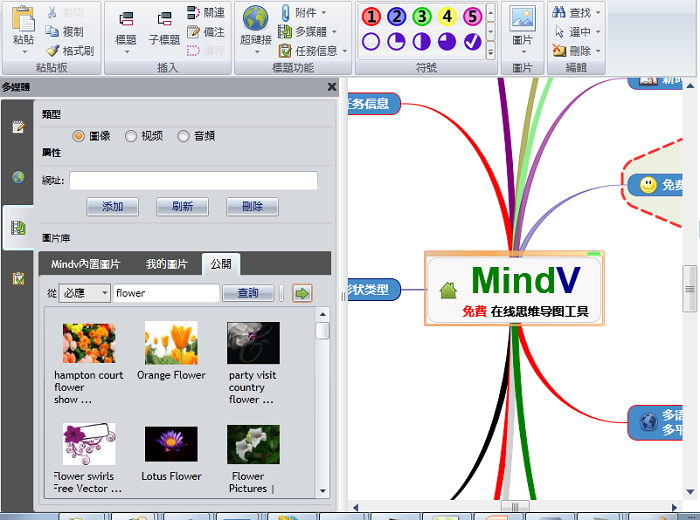Screen dimensions: 700x520
Task: Click the Multimedia (多媒體) ribbon icon
Action: tap(285, 32)
